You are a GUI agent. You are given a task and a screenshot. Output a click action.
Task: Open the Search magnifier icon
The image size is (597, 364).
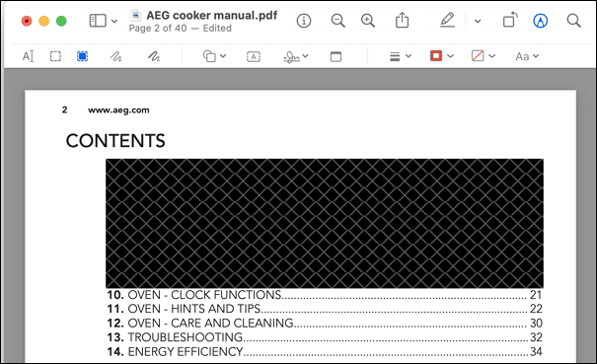573,21
